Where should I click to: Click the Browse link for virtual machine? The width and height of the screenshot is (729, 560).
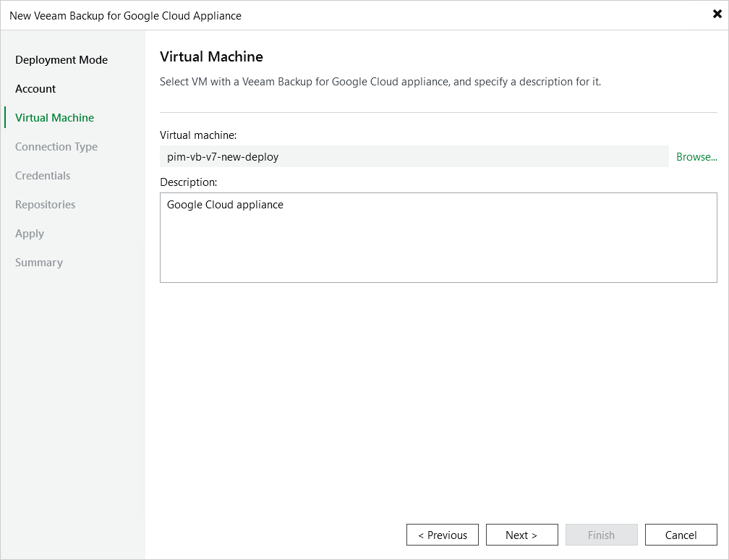coord(696,157)
